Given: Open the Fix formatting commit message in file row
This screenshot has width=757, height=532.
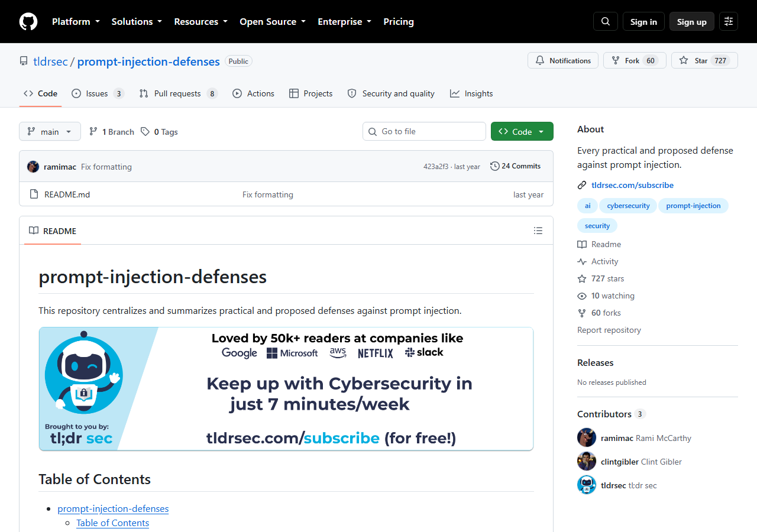Looking at the screenshot, I should 268,194.
